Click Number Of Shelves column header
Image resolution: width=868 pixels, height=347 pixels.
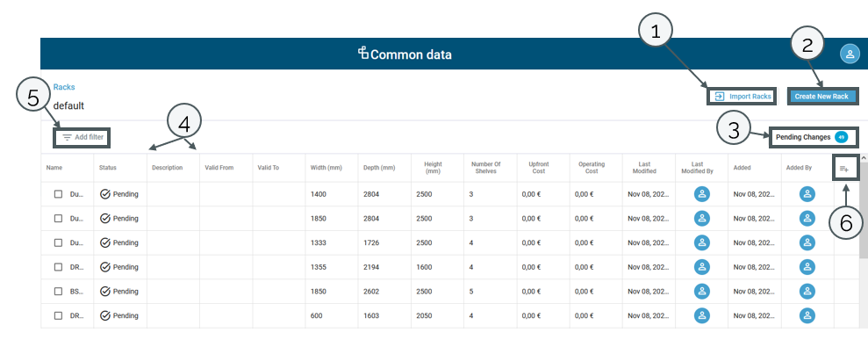point(486,168)
